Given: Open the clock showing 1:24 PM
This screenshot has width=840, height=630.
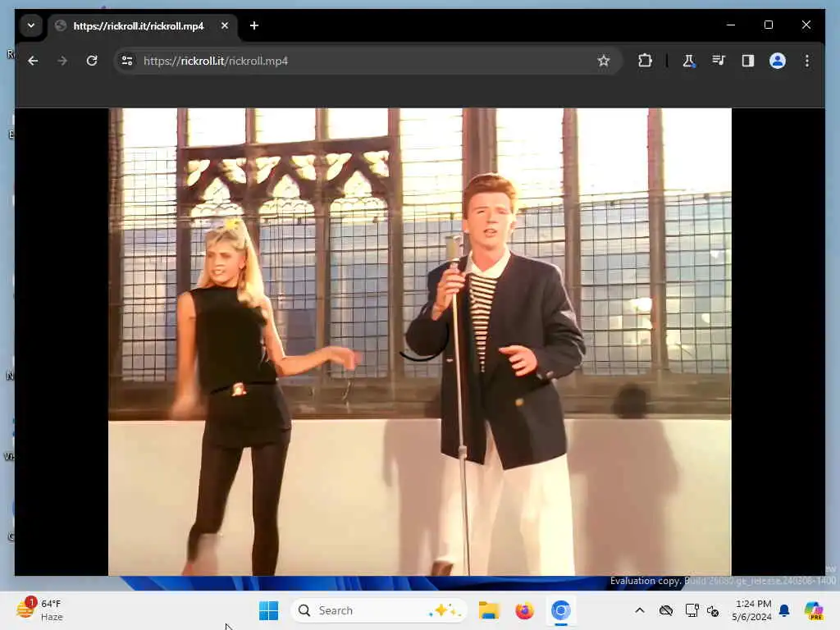Looking at the screenshot, I should click(751, 610).
